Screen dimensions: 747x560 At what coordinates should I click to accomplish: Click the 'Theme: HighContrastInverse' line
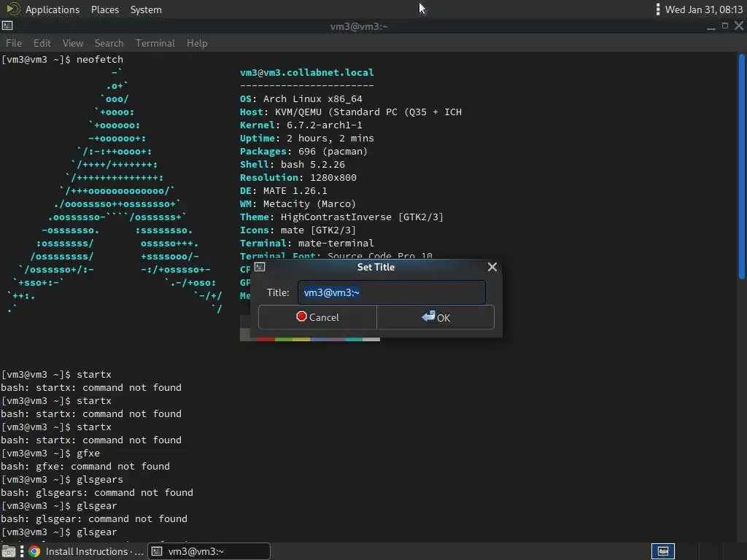click(341, 217)
